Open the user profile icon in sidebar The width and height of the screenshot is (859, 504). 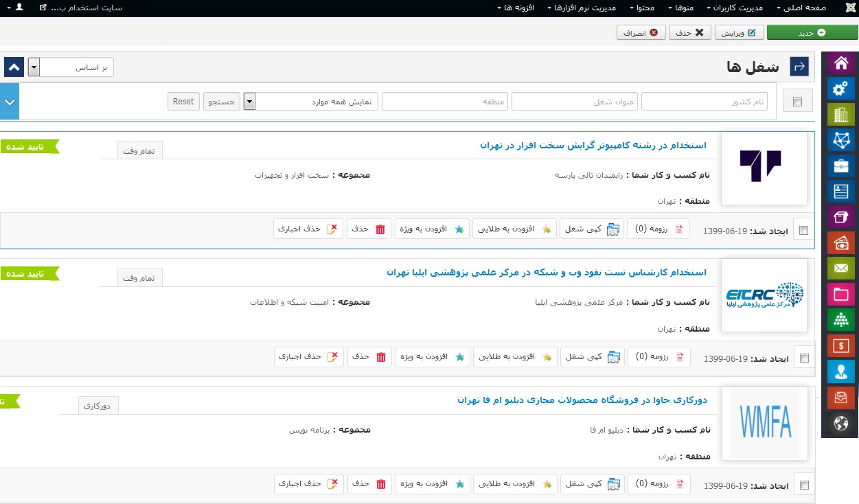(x=840, y=371)
